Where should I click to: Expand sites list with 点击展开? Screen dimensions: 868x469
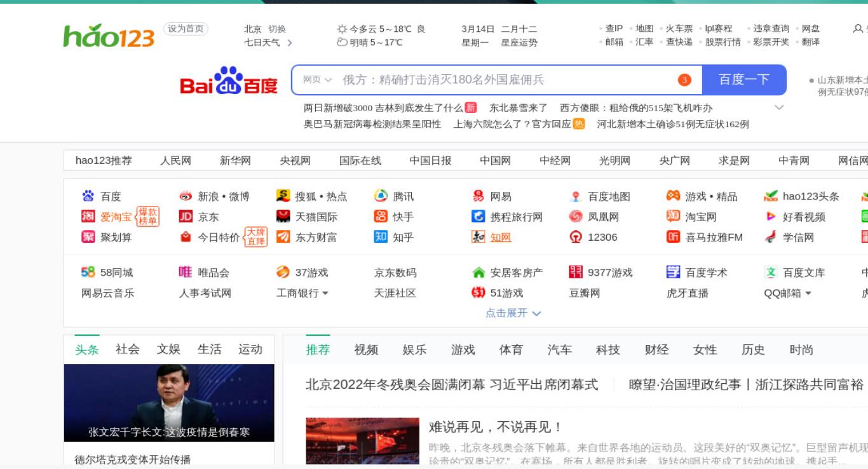pyautogui.click(x=513, y=313)
